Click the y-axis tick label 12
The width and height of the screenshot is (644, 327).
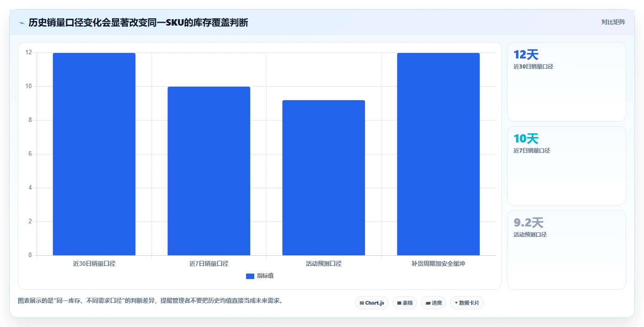pyautogui.click(x=29, y=53)
